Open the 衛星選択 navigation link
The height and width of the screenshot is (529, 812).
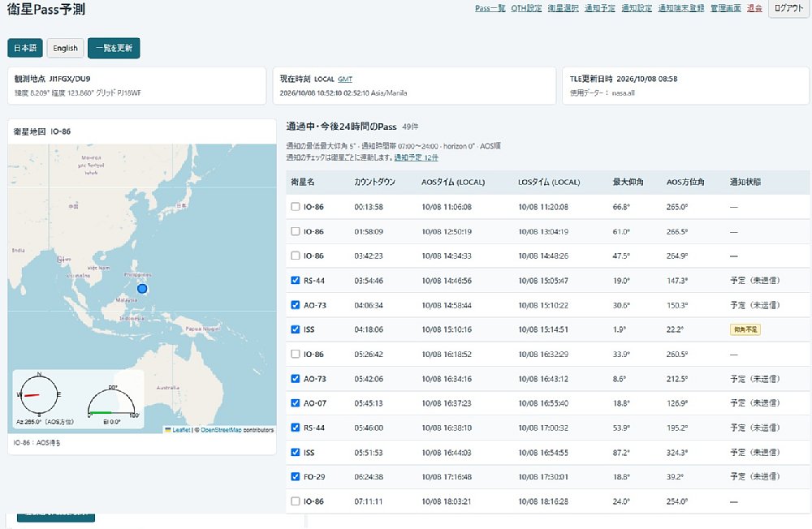coord(563,8)
